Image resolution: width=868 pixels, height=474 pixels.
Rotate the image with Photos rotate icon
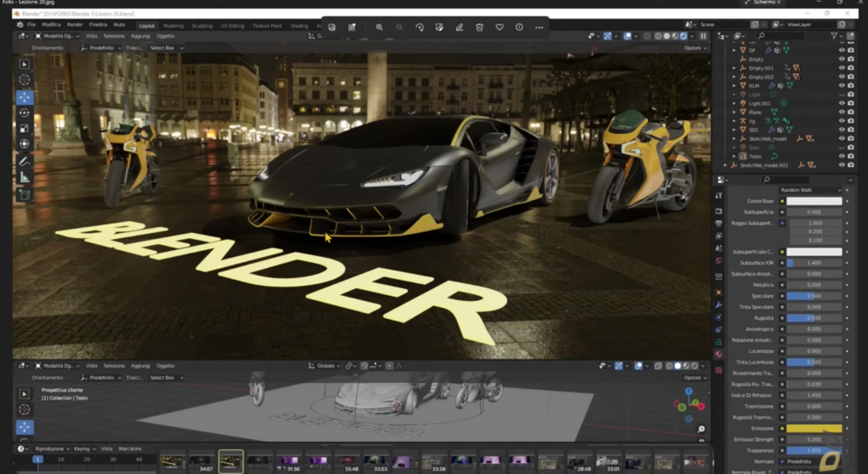[419, 27]
